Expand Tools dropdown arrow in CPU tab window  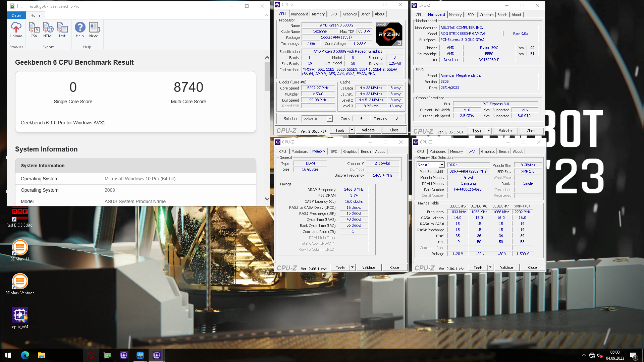(352, 130)
